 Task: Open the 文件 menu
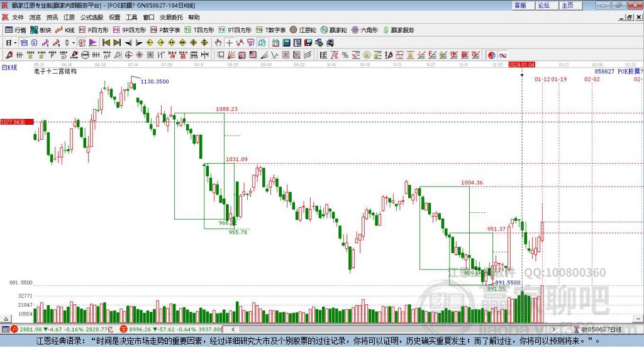coord(18,17)
